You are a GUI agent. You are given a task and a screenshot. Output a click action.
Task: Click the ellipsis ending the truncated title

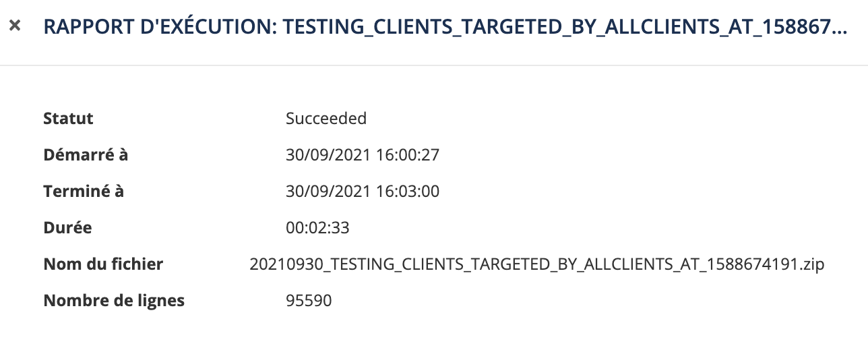point(840,30)
